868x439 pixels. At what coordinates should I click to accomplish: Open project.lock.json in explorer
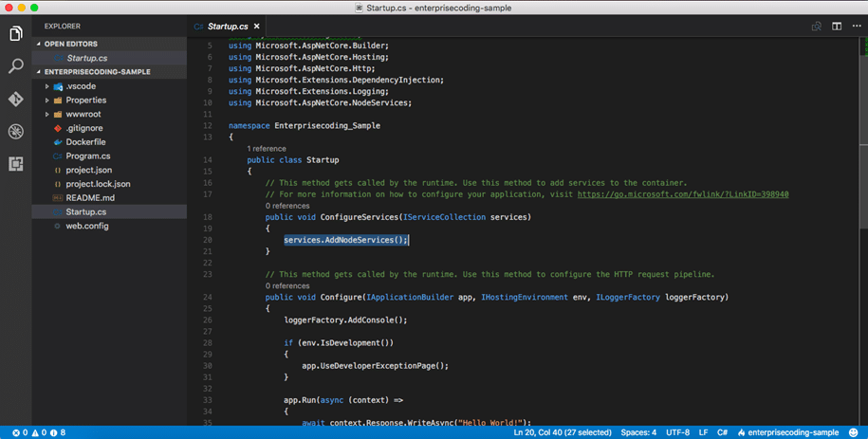click(x=98, y=184)
